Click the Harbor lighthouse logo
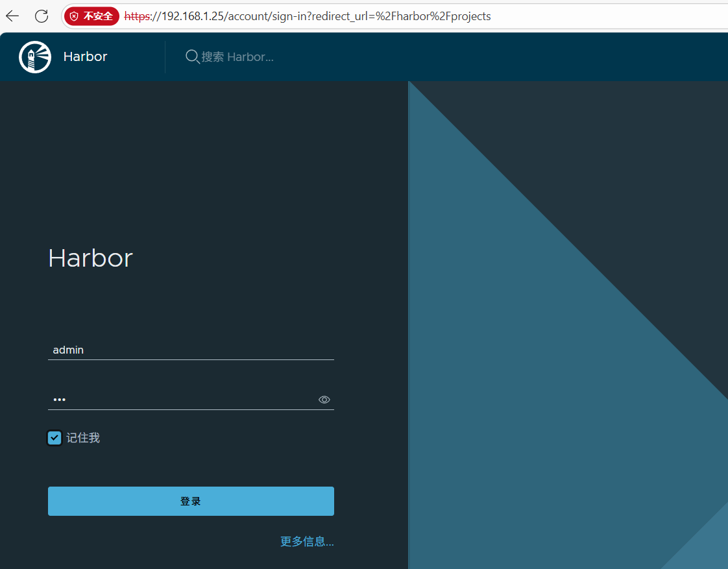Image resolution: width=728 pixels, height=569 pixels. point(35,56)
